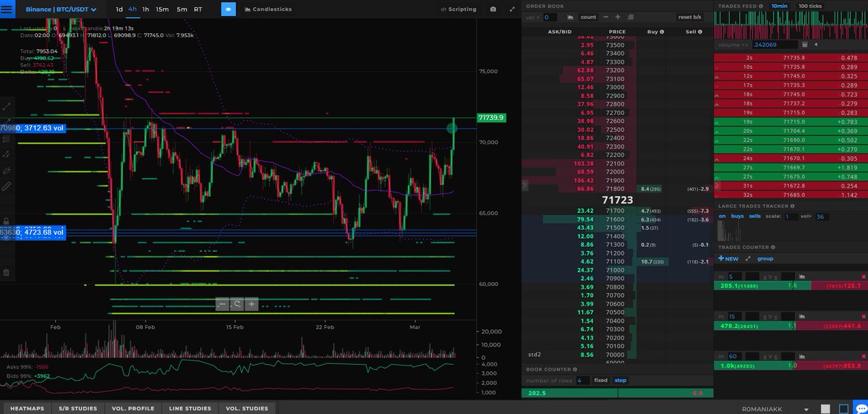868x414 pixels.
Task: Click the trades counter group button
Action: [765, 258]
